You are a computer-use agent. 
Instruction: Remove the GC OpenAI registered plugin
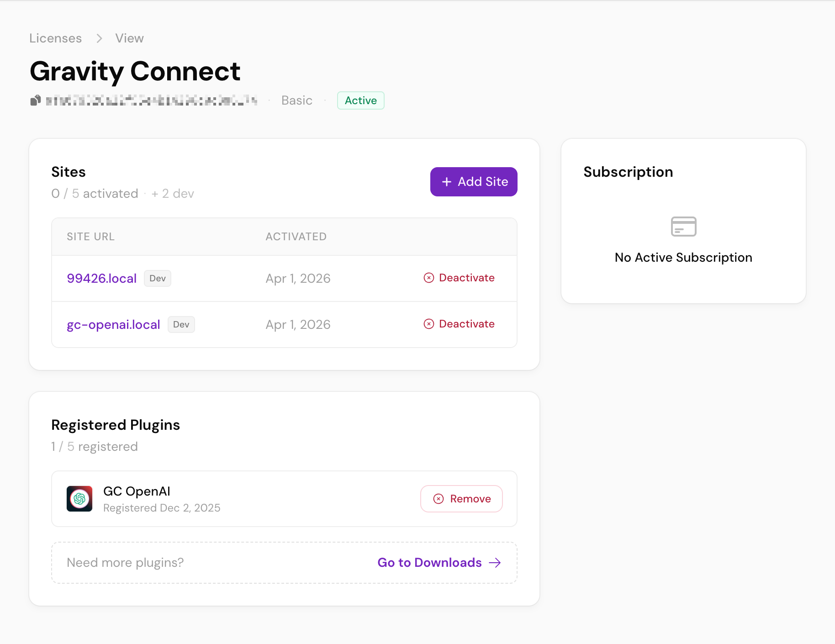(461, 499)
